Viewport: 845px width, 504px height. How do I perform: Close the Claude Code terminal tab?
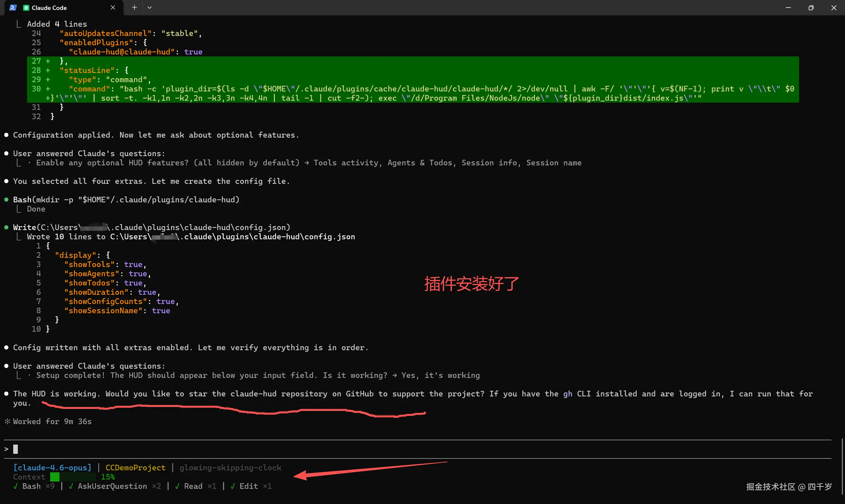113,8
